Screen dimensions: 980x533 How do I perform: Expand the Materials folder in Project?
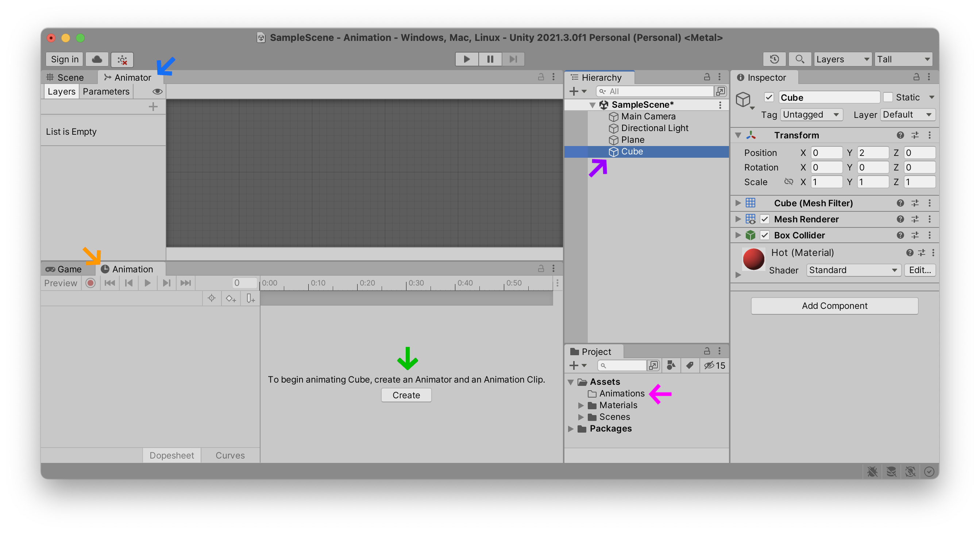pos(580,405)
